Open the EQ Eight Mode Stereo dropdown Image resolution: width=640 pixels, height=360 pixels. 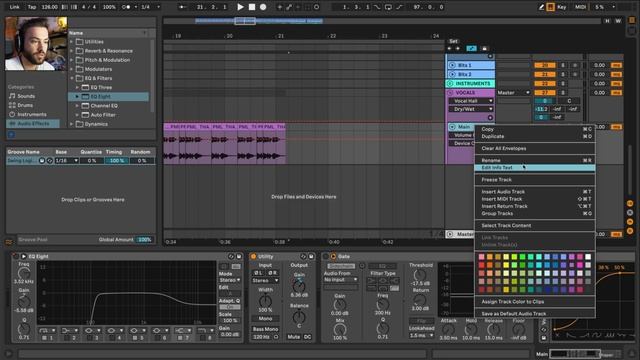click(x=230, y=280)
